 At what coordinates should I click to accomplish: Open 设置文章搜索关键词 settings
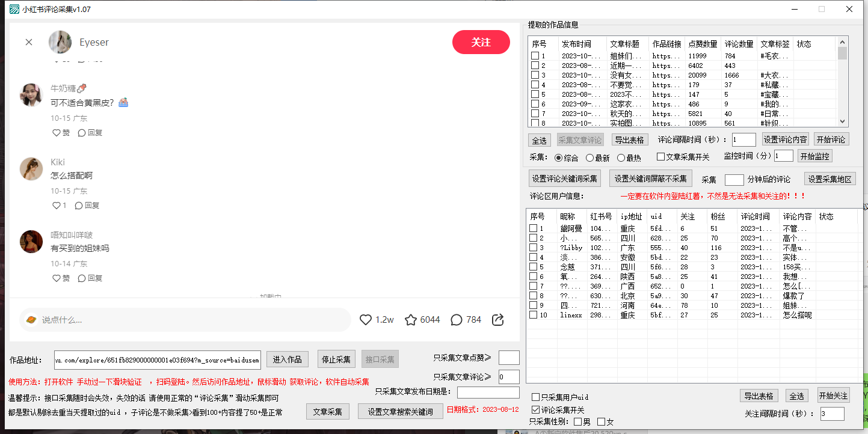pyautogui.click(x=401, y=412)
